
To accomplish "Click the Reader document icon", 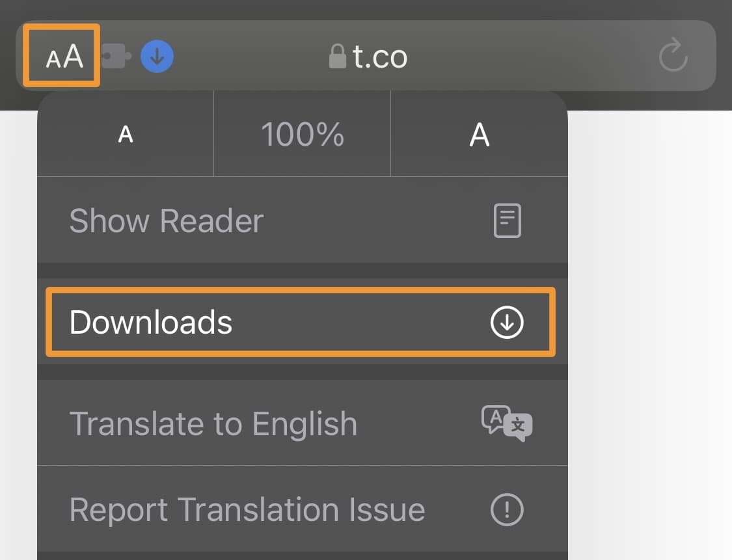I will point(507,221).
